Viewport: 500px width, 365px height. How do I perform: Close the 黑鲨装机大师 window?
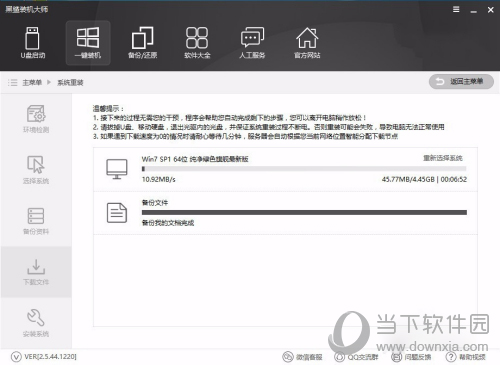click(x=491, y=10)
